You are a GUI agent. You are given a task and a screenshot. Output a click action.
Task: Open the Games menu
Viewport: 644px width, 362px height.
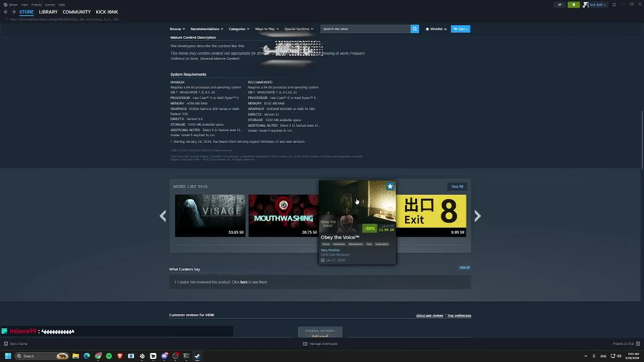pyautogui.click(x=50, y=5)
